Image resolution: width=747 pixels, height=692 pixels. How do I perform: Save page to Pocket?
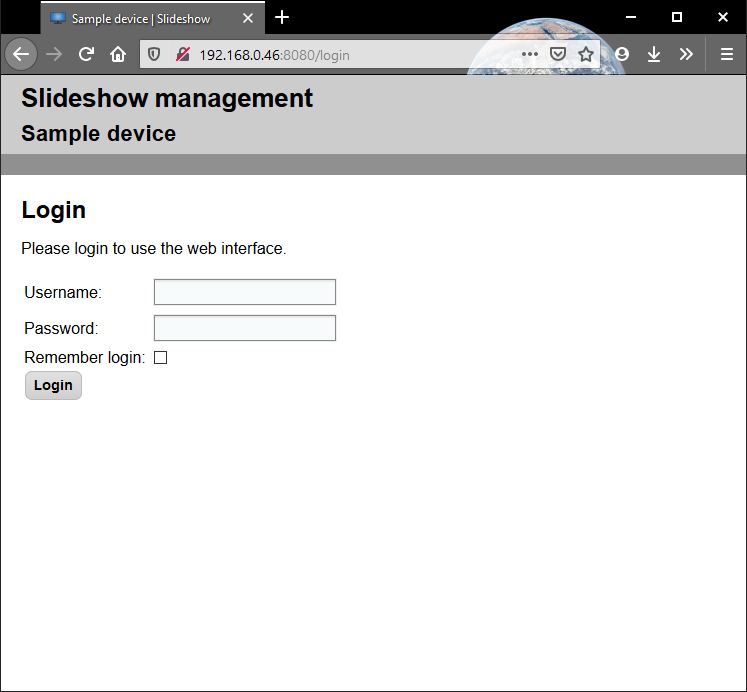coord(558,55)
